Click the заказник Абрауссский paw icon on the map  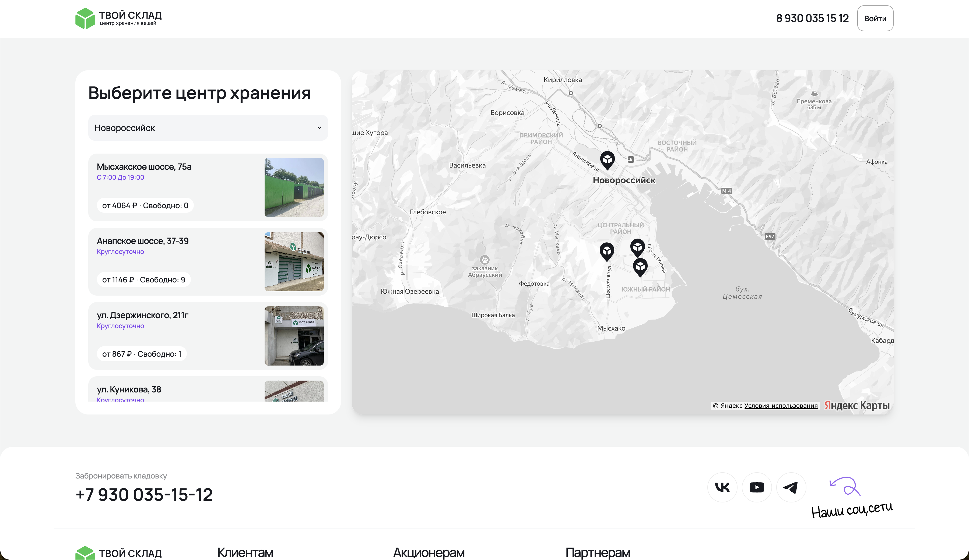tap(484, 260)
